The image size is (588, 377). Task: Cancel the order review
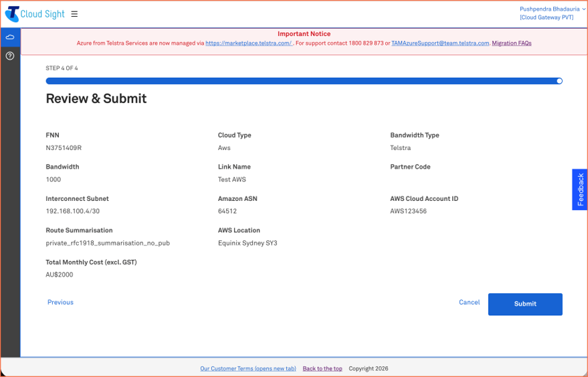469,302
